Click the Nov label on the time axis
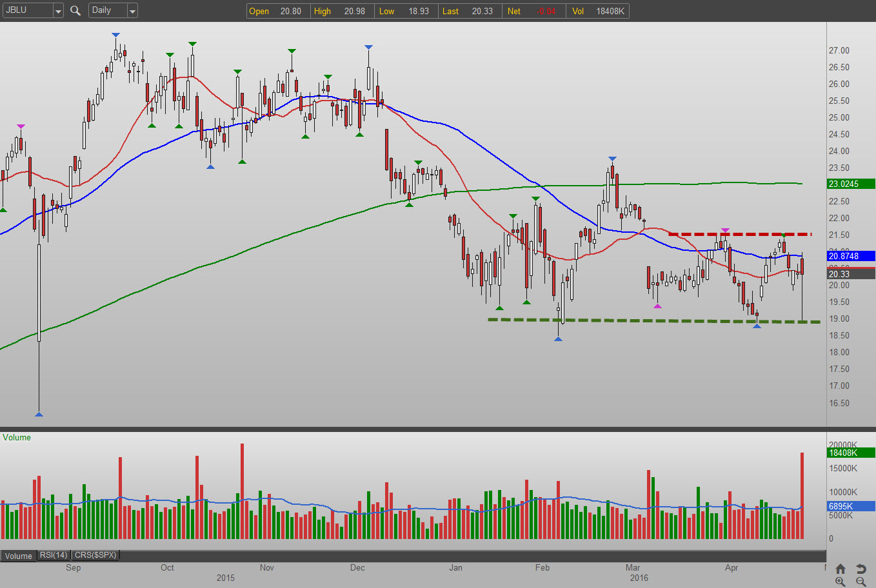 (266, 567)
